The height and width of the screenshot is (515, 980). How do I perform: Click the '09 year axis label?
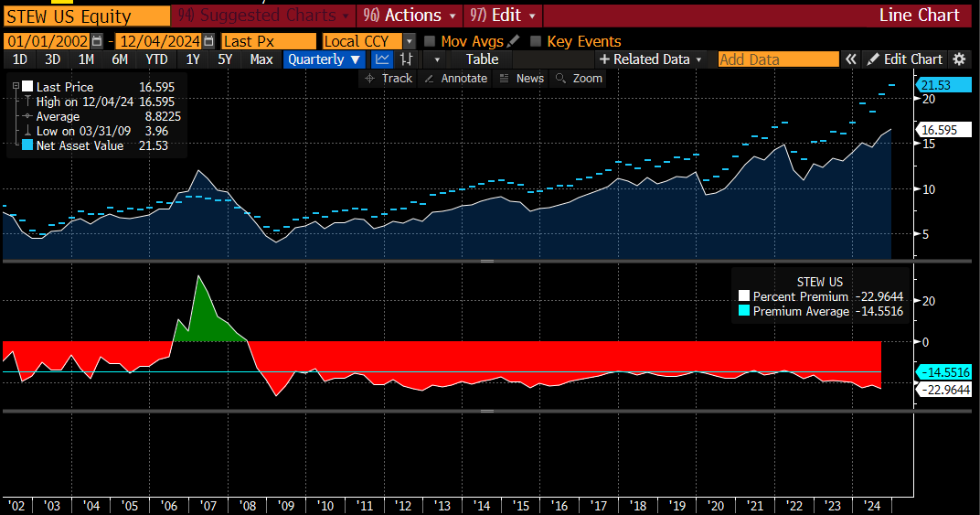coord(285,506)
